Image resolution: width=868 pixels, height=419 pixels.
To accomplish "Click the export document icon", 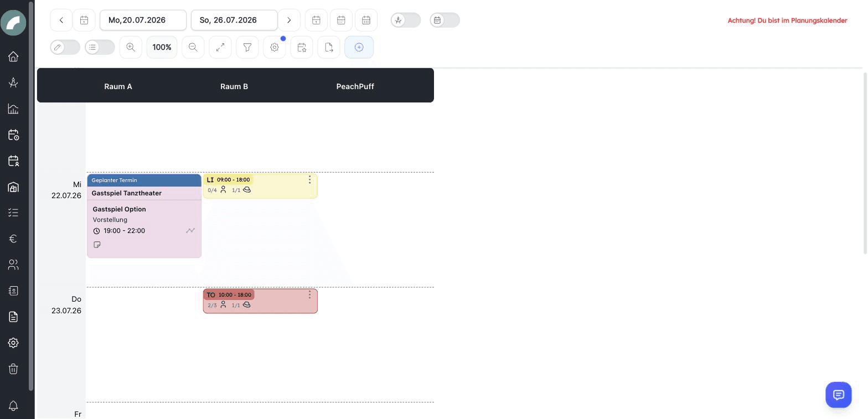I will pos(329,47).
